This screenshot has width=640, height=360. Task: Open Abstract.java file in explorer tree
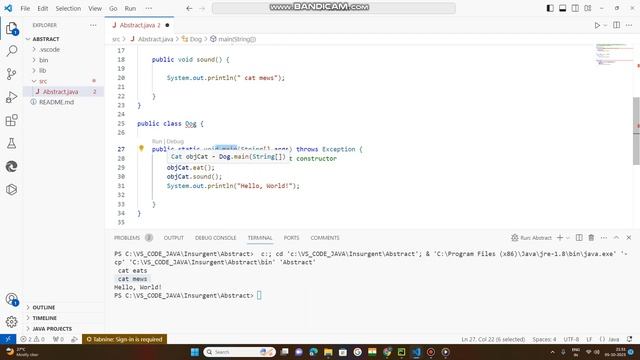[x=60, y=92]
